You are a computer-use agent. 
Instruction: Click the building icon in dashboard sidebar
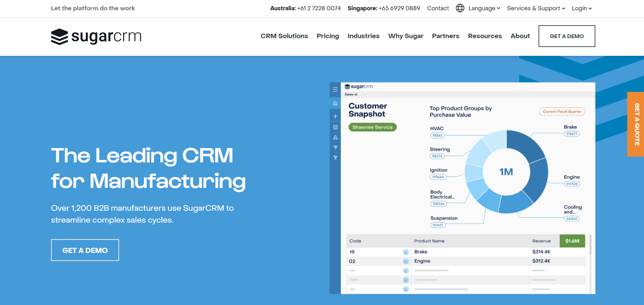(335, 127)
